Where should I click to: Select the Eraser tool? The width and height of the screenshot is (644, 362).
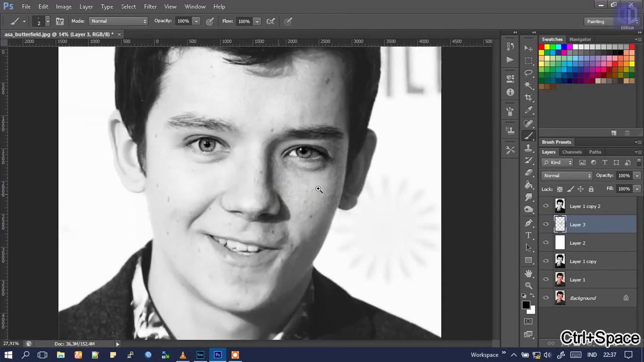[528, 173]
